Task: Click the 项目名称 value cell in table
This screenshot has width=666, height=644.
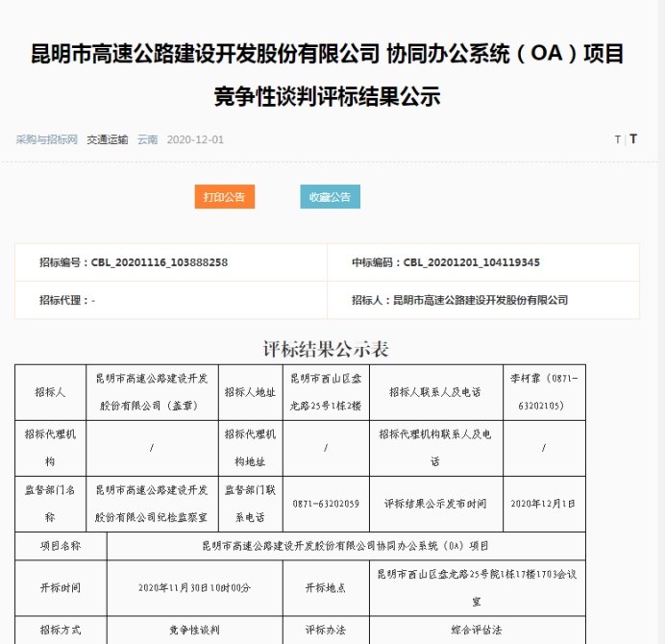Action: 345,545
